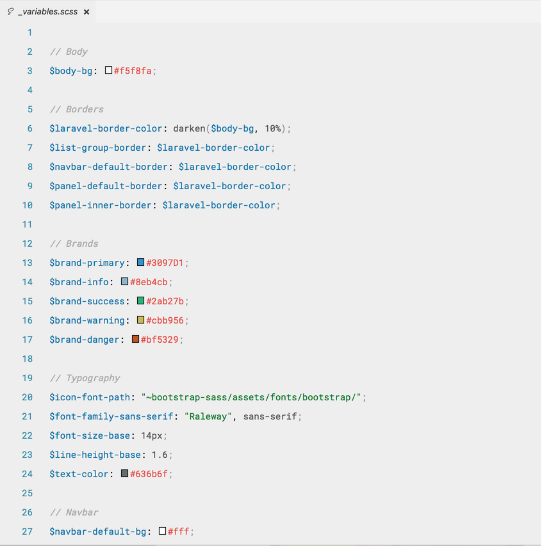
Task: Click the "// Navbar" comment
Action: [x=74, y=513]
